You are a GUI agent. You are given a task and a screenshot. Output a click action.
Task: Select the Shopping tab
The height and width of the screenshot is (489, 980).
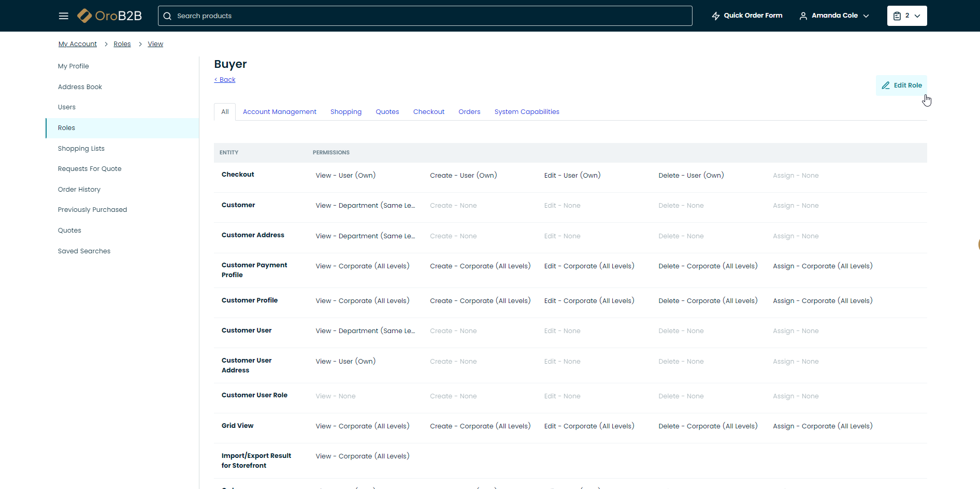point(345,112)
